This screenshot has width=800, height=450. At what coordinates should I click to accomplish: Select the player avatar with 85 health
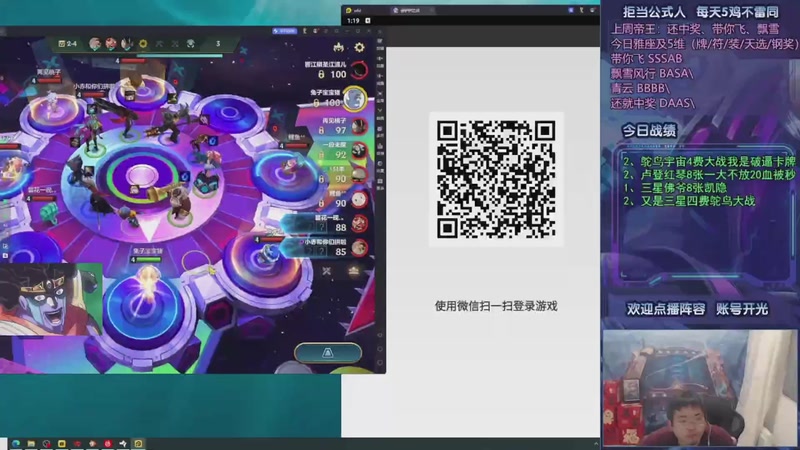[359, 248]
